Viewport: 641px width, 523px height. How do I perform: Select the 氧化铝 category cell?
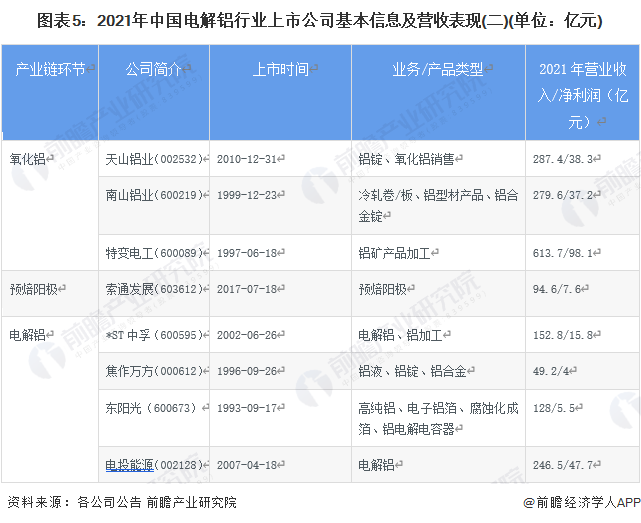(50, 205)
